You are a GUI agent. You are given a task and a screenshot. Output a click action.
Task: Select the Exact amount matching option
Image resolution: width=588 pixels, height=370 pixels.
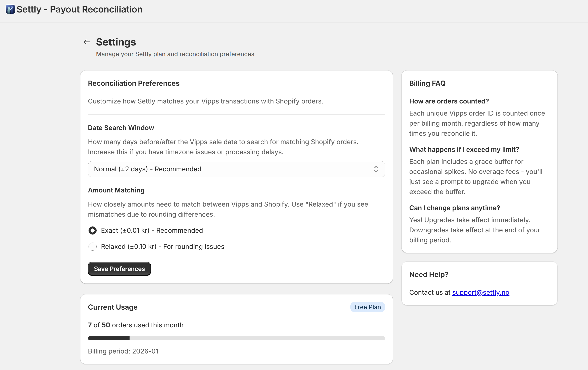coord(93,230)
